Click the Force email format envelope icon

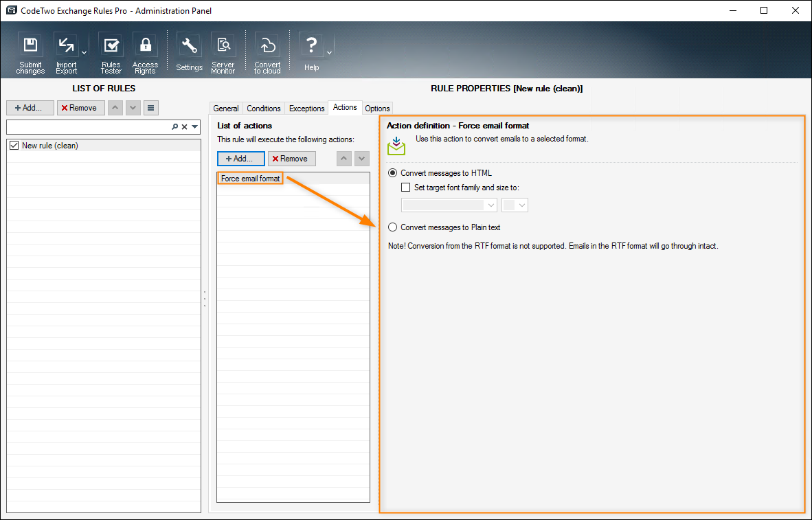pos(396,146)
